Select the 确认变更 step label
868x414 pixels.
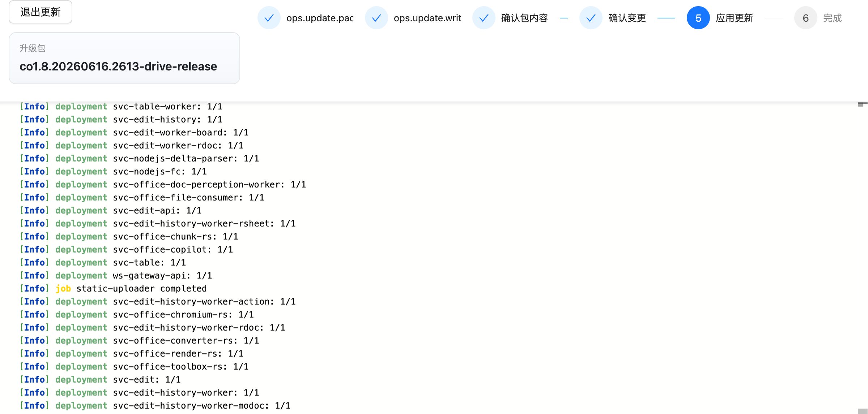[x=627, y=18]
